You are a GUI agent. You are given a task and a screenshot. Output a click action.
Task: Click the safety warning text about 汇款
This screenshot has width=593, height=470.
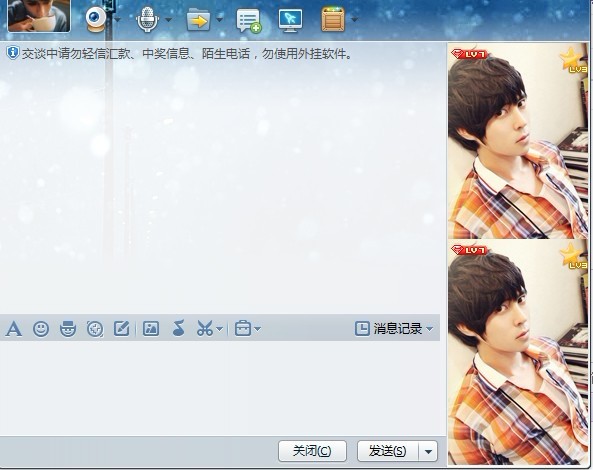pos(187,54)
